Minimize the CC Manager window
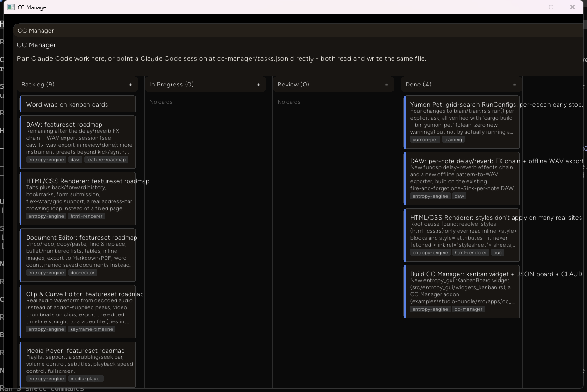 [530, 7]
